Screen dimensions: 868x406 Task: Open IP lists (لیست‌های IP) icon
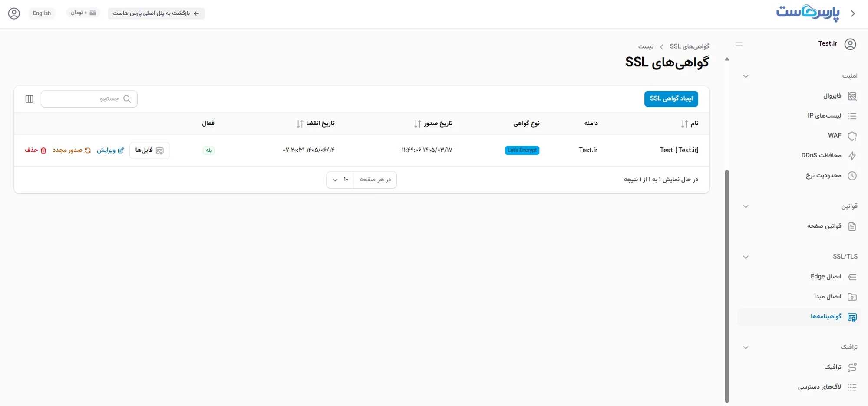coord(852,116)
